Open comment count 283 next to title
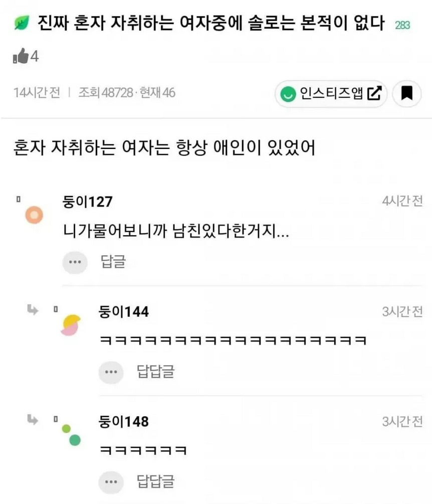432x504 pixels. click(x=402, y=25)
